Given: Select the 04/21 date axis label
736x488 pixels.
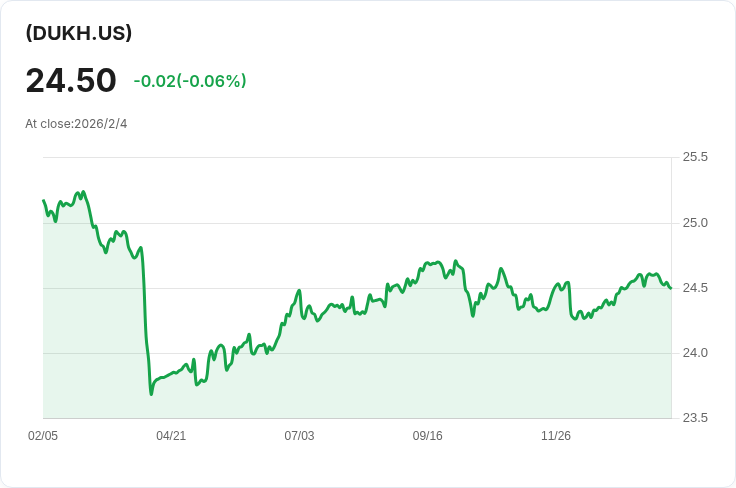Looking at the screenshot, I should [171, 436].
